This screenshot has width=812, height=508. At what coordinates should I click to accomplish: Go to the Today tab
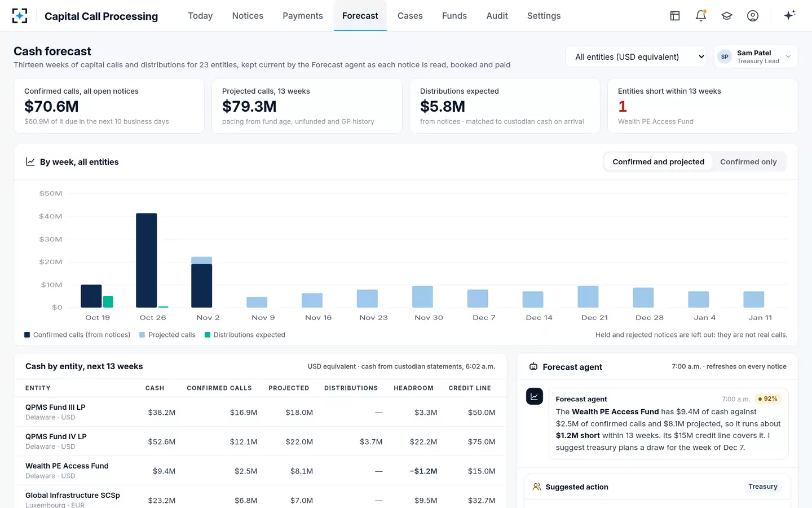tap(200, 16)
